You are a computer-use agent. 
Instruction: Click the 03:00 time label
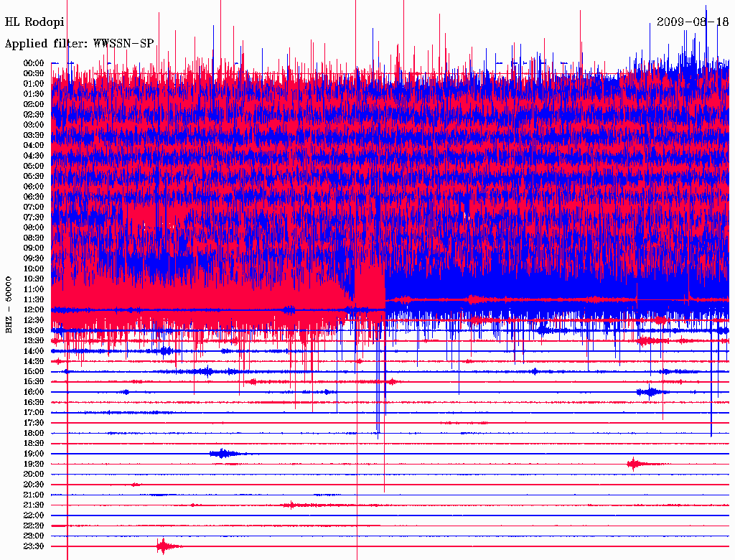[34, 125]
